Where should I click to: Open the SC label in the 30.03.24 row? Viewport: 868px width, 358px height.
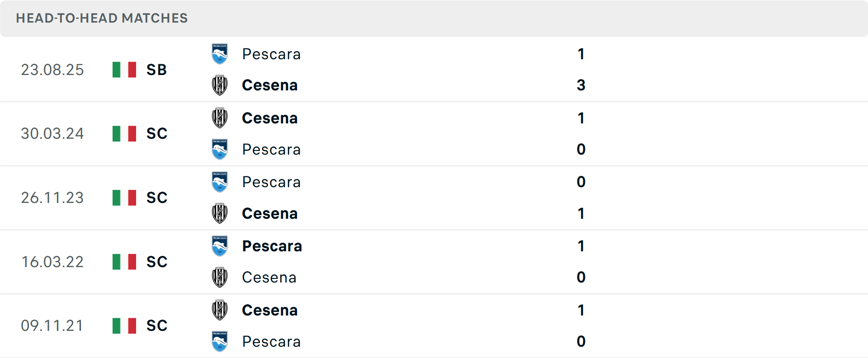[156, 133]
